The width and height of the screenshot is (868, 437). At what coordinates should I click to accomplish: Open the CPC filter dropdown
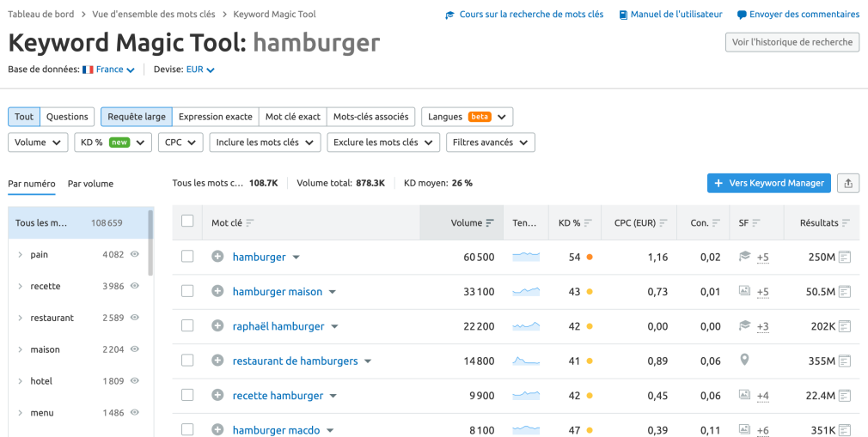pos(180,143)
